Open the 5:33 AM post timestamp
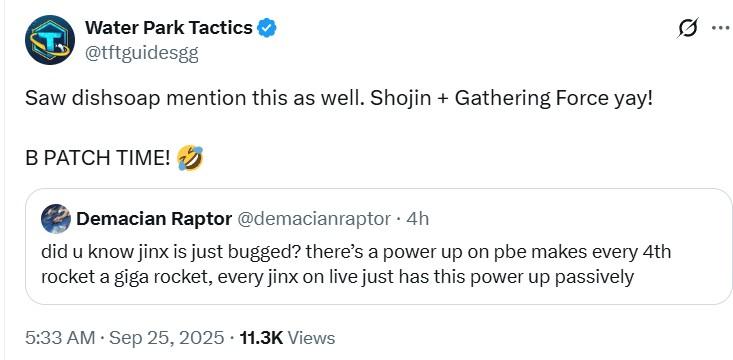 (x=60, y=338)
